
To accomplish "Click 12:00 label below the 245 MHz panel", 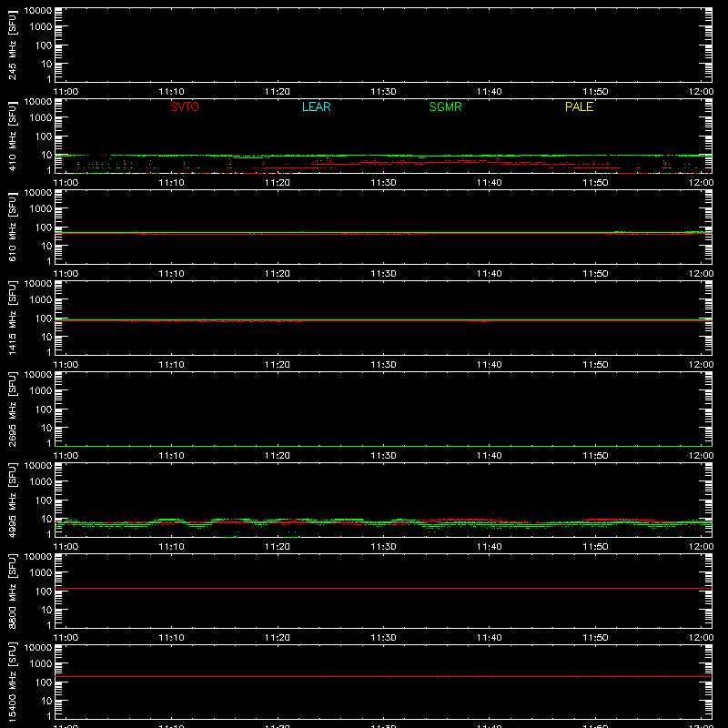I will click(x=701, y=92).
